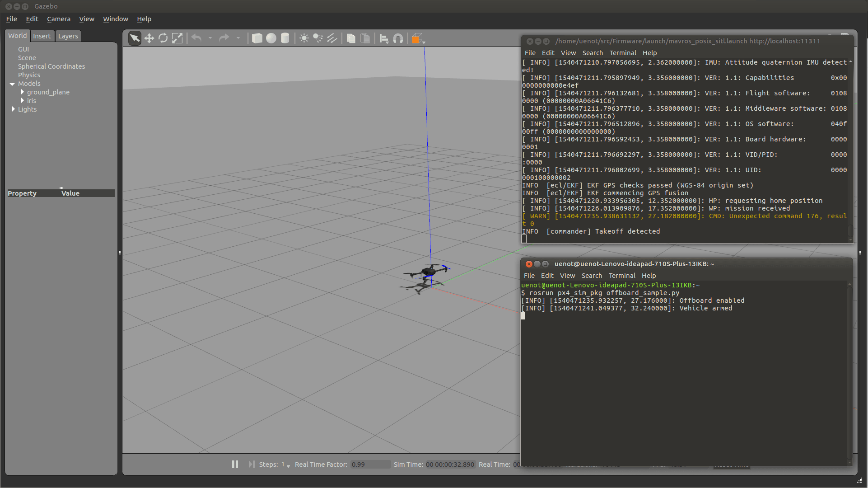The image size is (868, 488).
Task: Click the Sim Time value field
Action: click(450, 465)
